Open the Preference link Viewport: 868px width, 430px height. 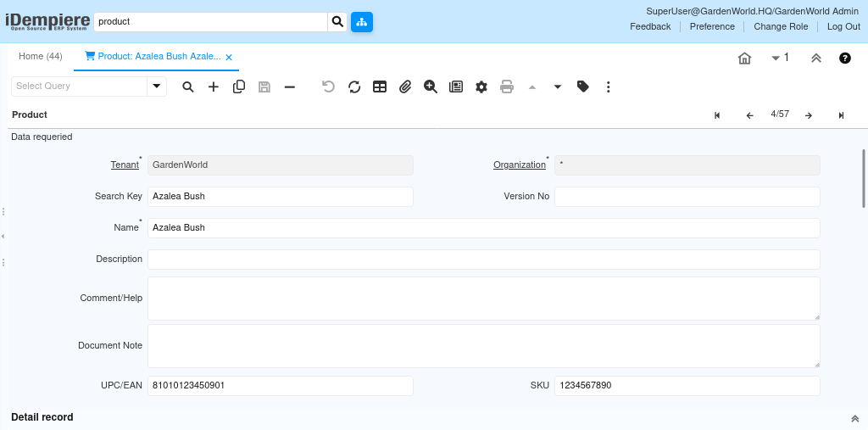pyautogui.click(x=712, y=26)
